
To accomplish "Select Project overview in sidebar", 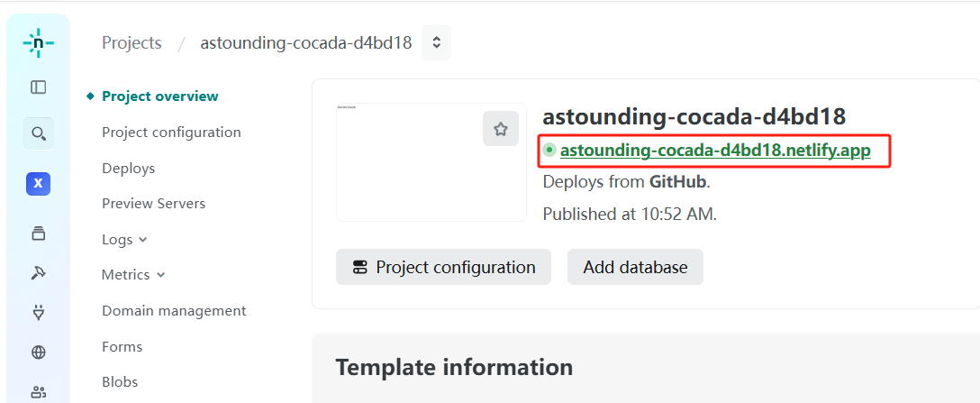I will (x=159, y=96).
